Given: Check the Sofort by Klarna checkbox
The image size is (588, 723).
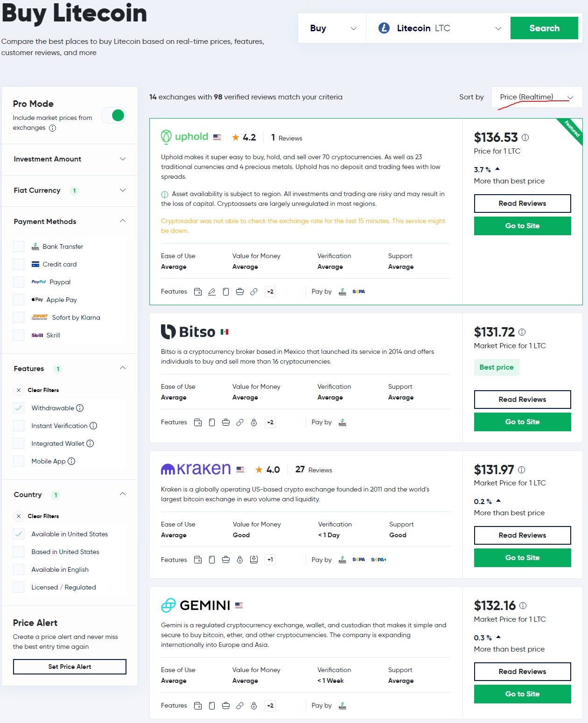Looking at the screenshot, I should [x=19, y=317].
